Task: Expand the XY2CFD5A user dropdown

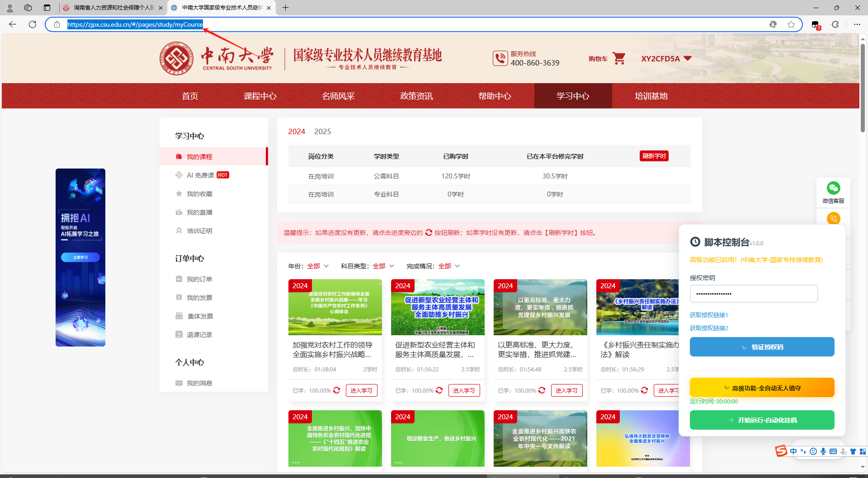Action: pyautogui.click(x=666, y=58)
